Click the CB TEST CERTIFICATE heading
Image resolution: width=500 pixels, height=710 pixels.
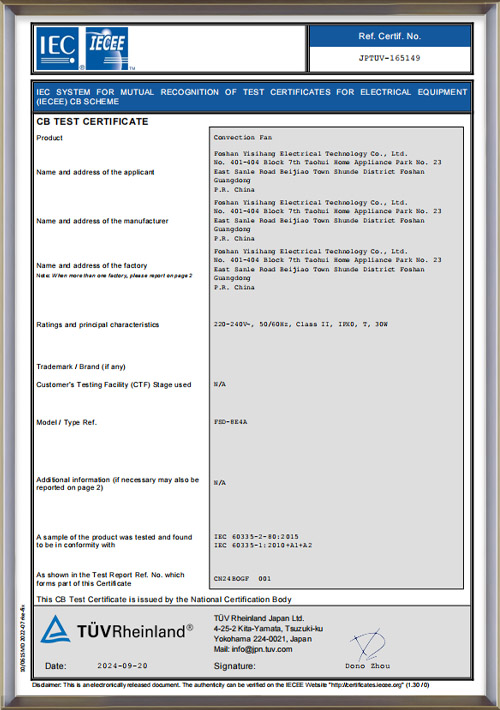[x=92, y=121]
